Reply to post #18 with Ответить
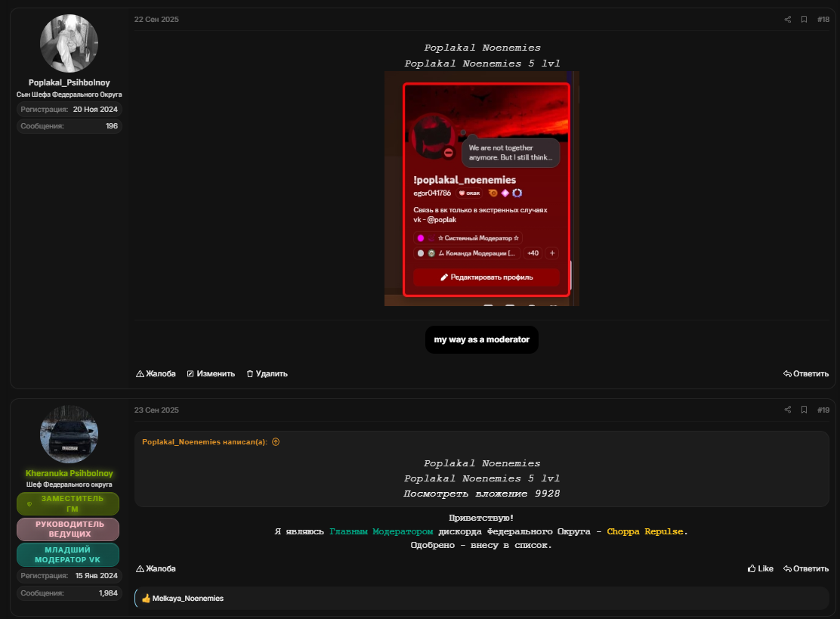The height and width of the screenshot is (619, 840). pyautogui.click(x=806, y=374)
